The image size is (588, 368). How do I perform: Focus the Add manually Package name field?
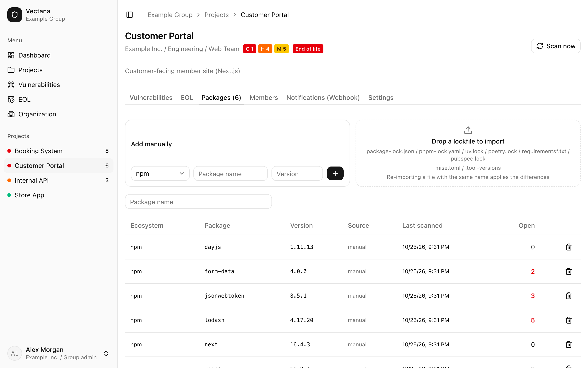click(x=231, y=173)
